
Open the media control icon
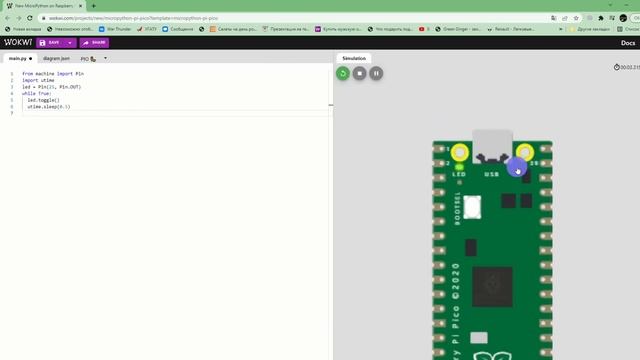click(x=612, y=18)
